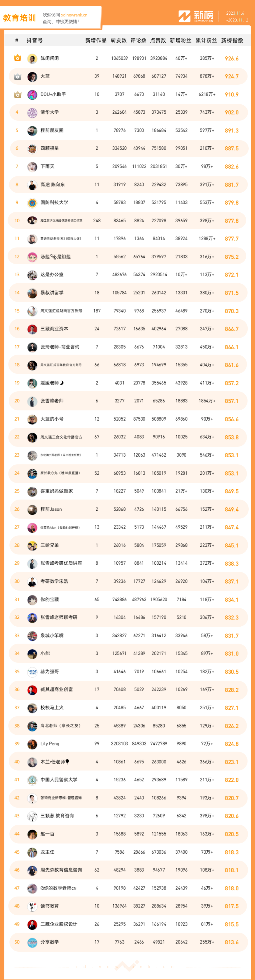The width and height of the screenshot is (255, 980).
Task: Click the silver crown rank-two icon
Action: coord(17,76)
